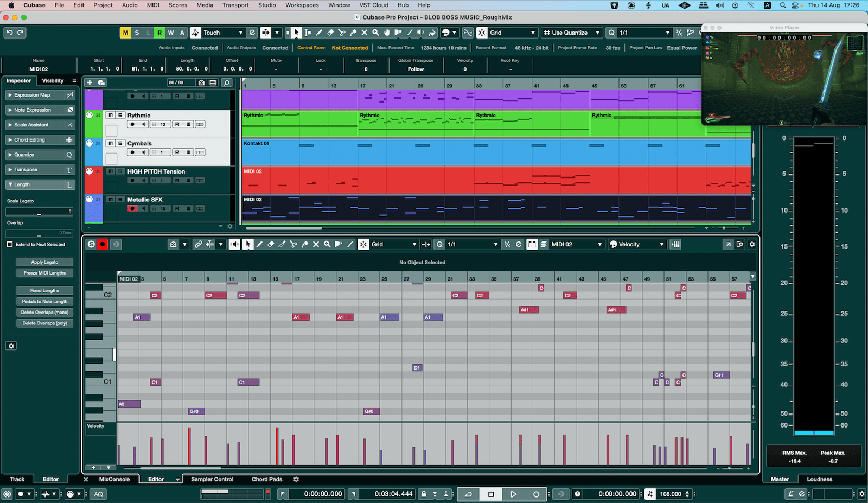Open the track list search magnifier
The width and height of the screenshot is (868, 503).
point(227,82)
